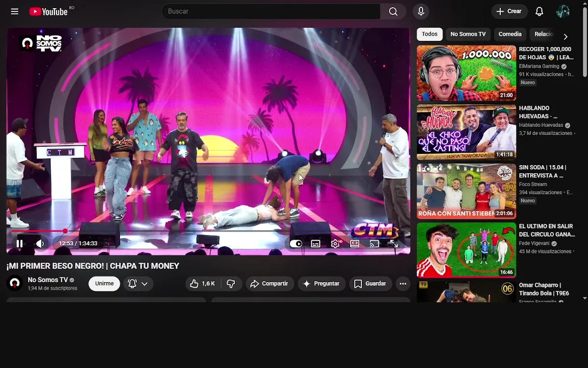Open the RECOGER 1,000,000 DE HOJAS thumbnail
The image size is (588, 368).
(467, 73)
